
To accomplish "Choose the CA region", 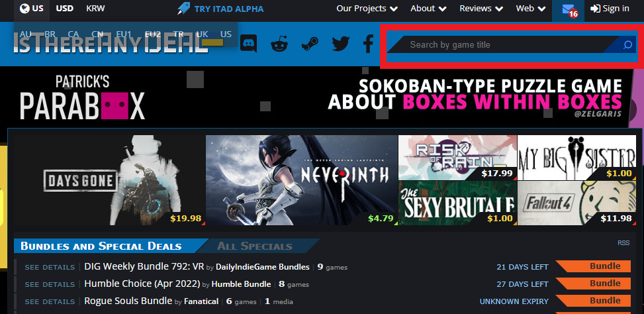I will (x=73, y=34).
